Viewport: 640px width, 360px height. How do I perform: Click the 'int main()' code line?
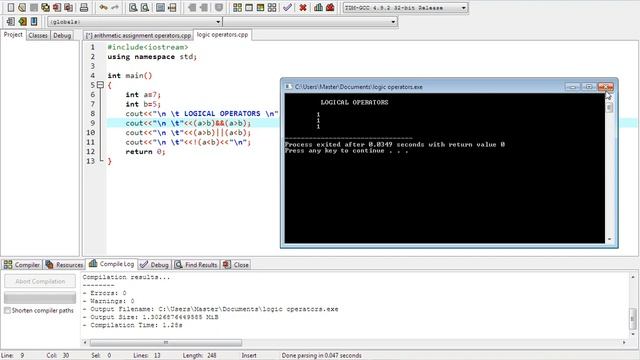coord(130,76)
